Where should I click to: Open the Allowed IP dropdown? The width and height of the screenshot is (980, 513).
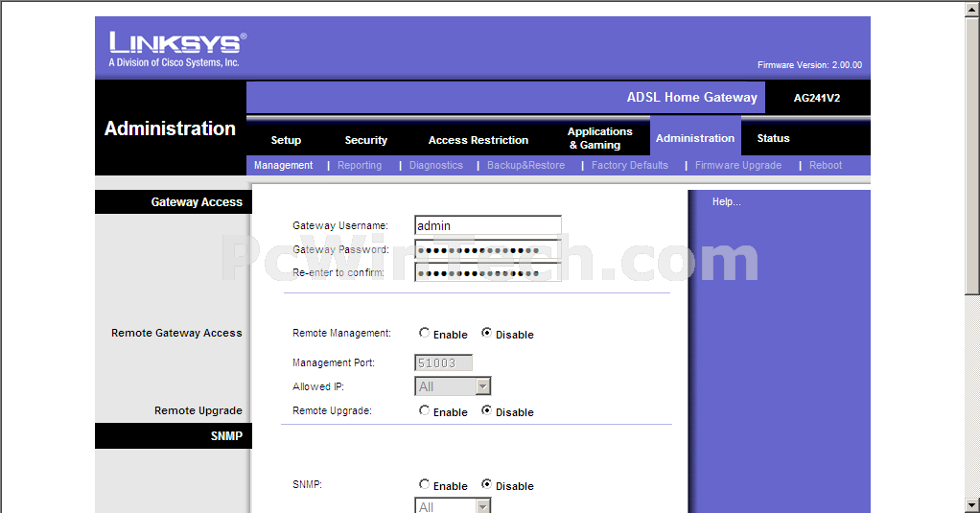453,386
